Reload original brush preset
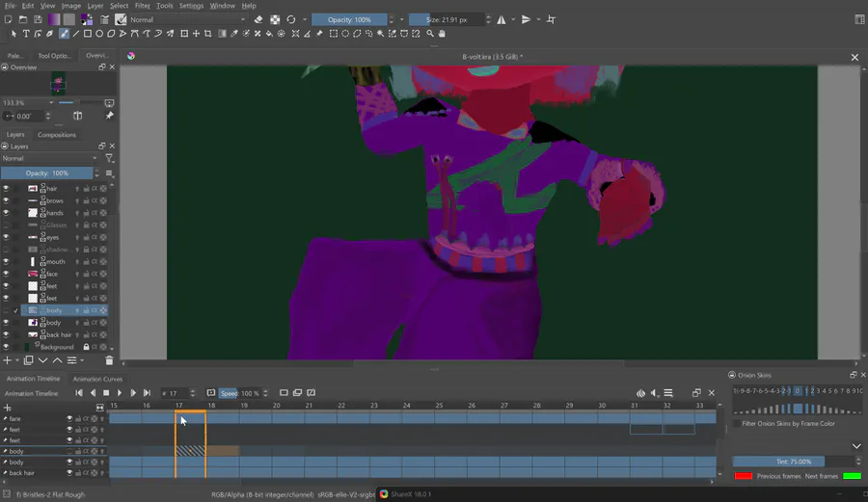Screen dimensions: 868x502 pyautogui.click(x=291, y=19)
